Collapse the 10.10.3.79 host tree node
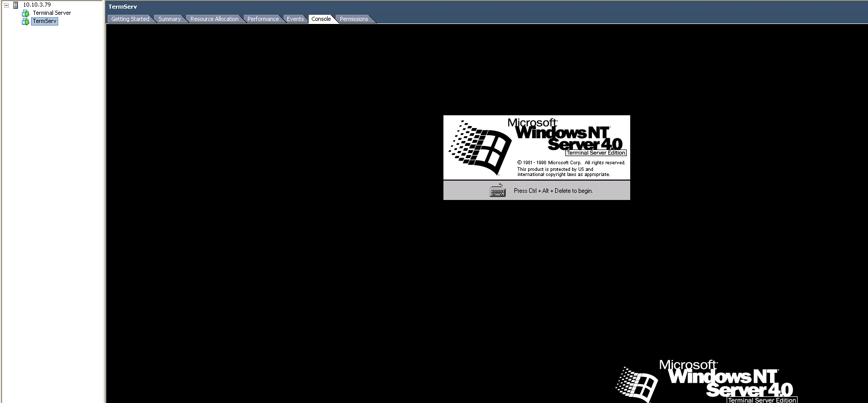Screen dimensions: 868x403 pos(7,5)
